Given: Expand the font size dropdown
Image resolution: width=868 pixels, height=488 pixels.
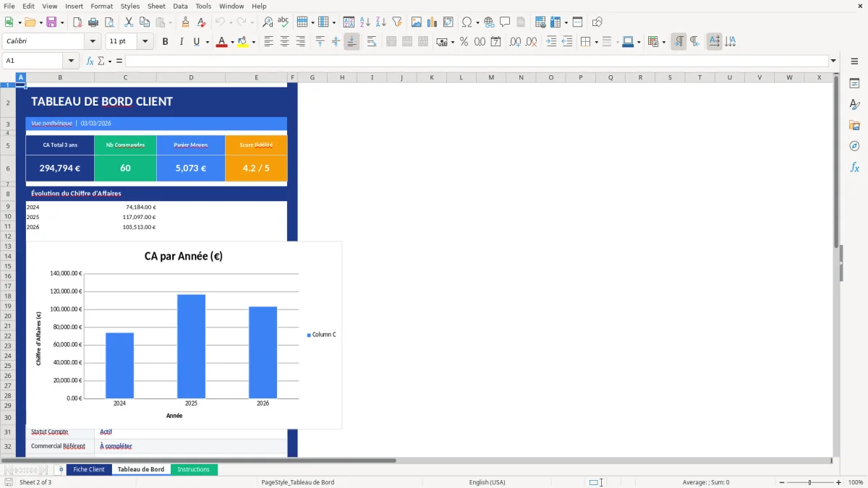Looking at the screenshot, I should tap(144, 41).
